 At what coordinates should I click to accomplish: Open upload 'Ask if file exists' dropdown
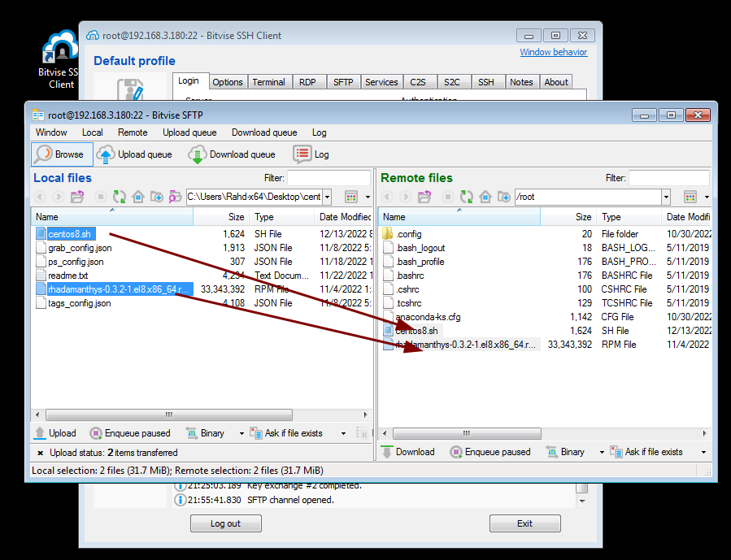point(344,433)
